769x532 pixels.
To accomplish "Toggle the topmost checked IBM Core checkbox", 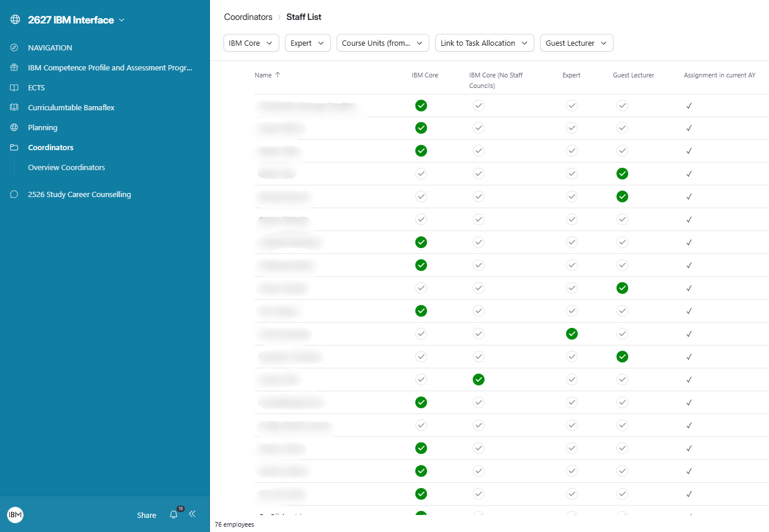I will pyautogui.click(x=421, y=106).
